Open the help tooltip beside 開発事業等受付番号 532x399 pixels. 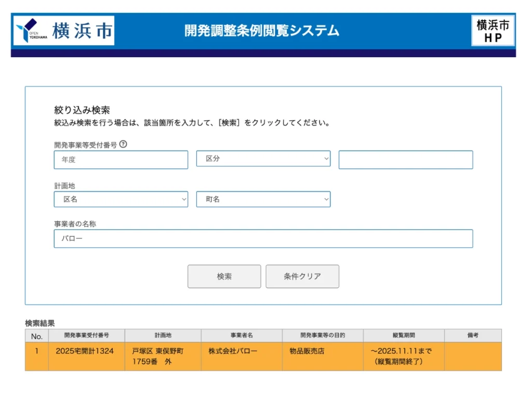point(123,145)
